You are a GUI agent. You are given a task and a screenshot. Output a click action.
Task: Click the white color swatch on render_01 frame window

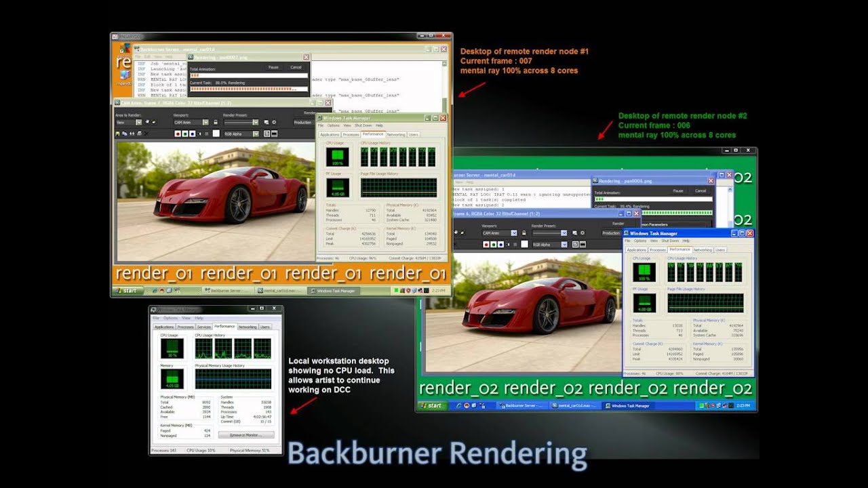pos(216,134)
